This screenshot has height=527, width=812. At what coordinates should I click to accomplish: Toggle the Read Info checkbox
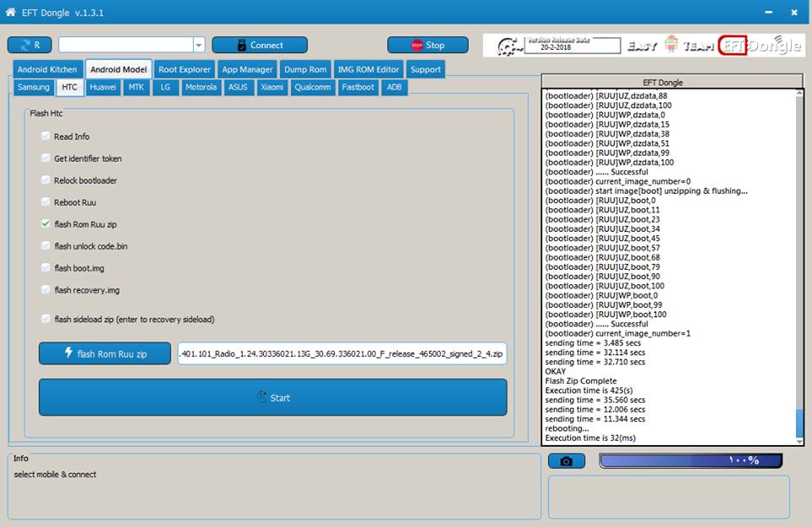[x=46, y=136]
